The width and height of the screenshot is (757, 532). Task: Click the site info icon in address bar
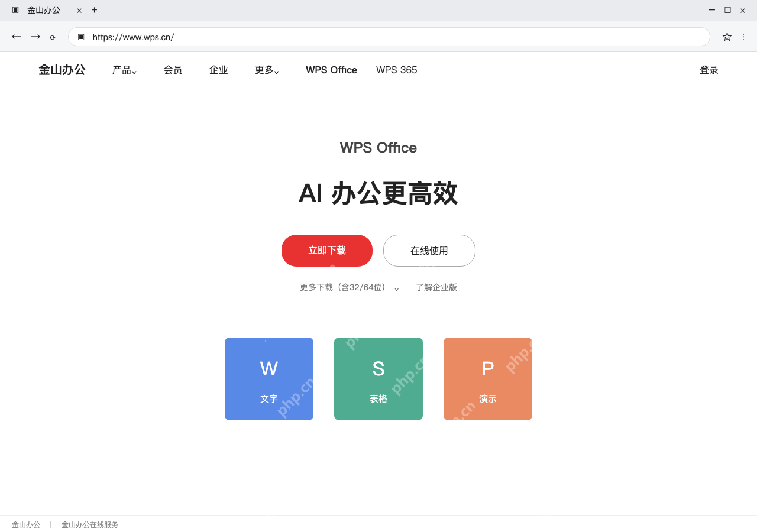tap(81, 37)
